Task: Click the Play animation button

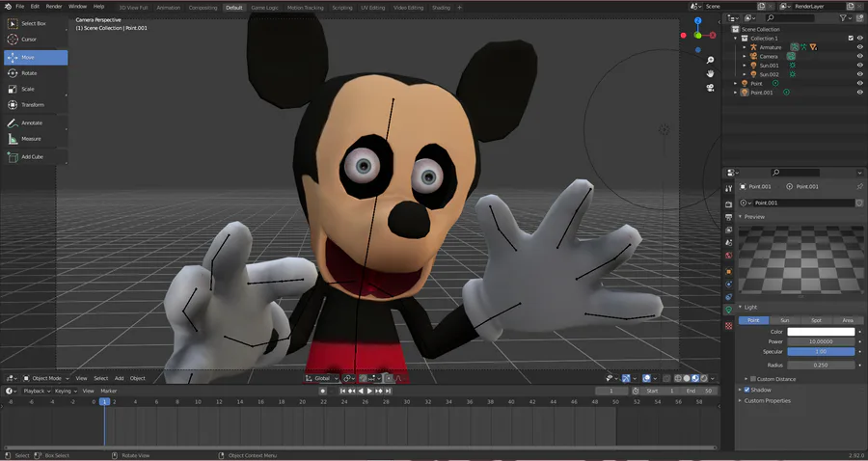Action: (369, 391)
